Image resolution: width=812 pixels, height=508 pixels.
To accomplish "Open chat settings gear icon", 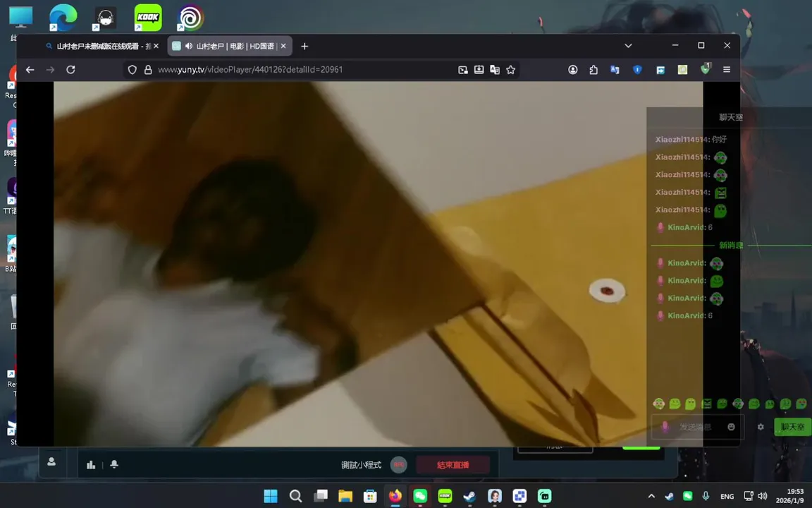I will pos(761,427).
